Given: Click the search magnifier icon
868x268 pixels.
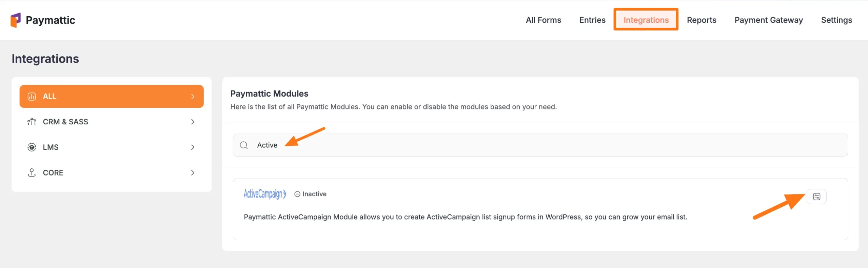Looking at the screenshot, I should [244, 145].
